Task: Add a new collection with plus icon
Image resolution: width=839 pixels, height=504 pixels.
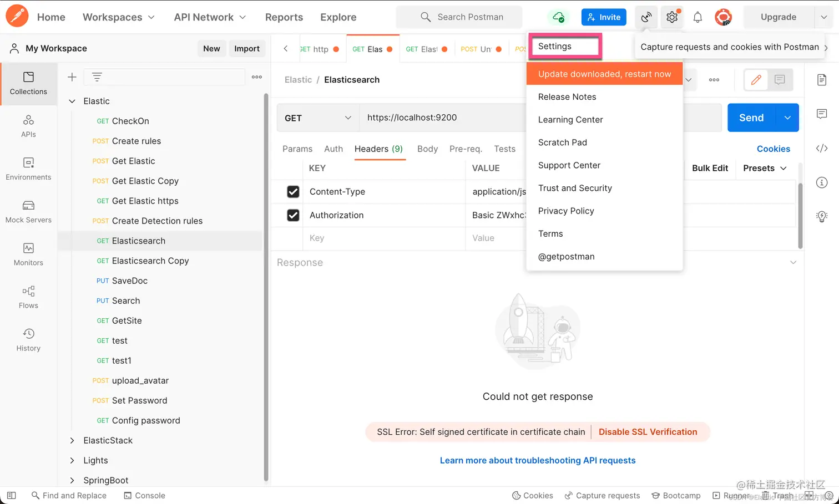Action: [72, 77]
